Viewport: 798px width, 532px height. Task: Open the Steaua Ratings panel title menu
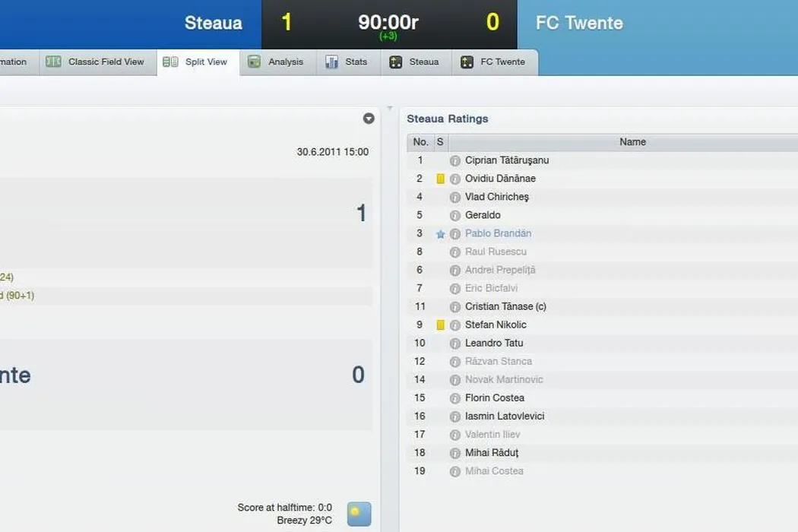coord(447,119)
